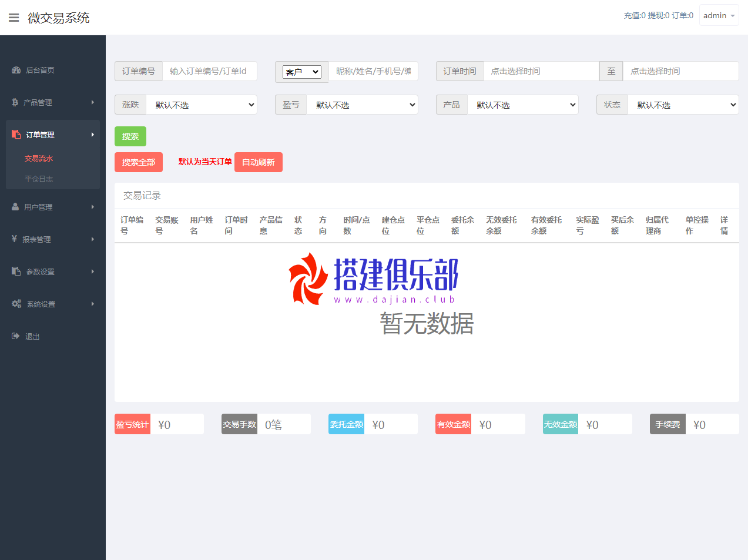
Task: Go to 后台首页 in sidebar
Action: (40, 70)
